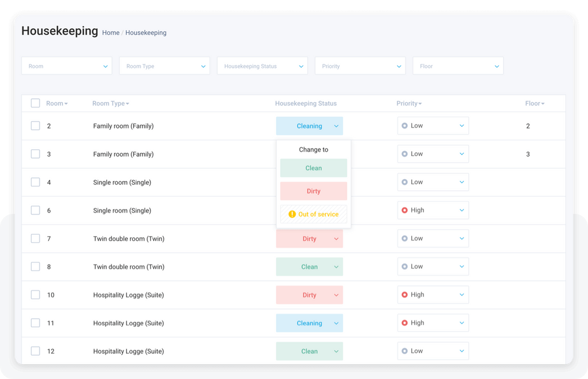Image resolution: width=588 pixels, height=379 pixels.
Task: Open the Low priority dropdown for room 3
Action: click(x=433, y=154)
